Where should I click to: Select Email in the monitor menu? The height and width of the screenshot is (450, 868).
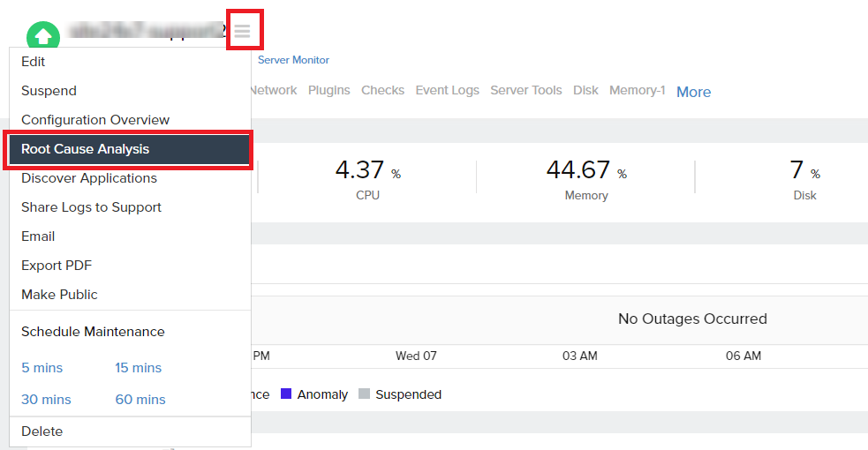[130, 236]
